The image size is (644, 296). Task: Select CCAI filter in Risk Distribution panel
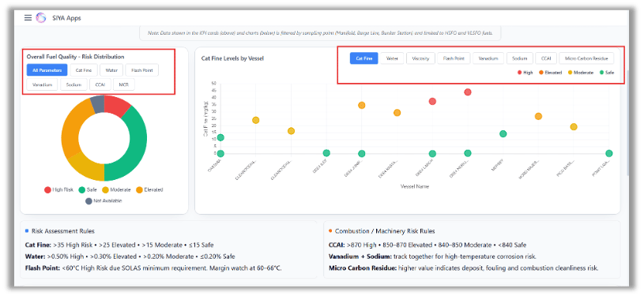pos(100,84)
